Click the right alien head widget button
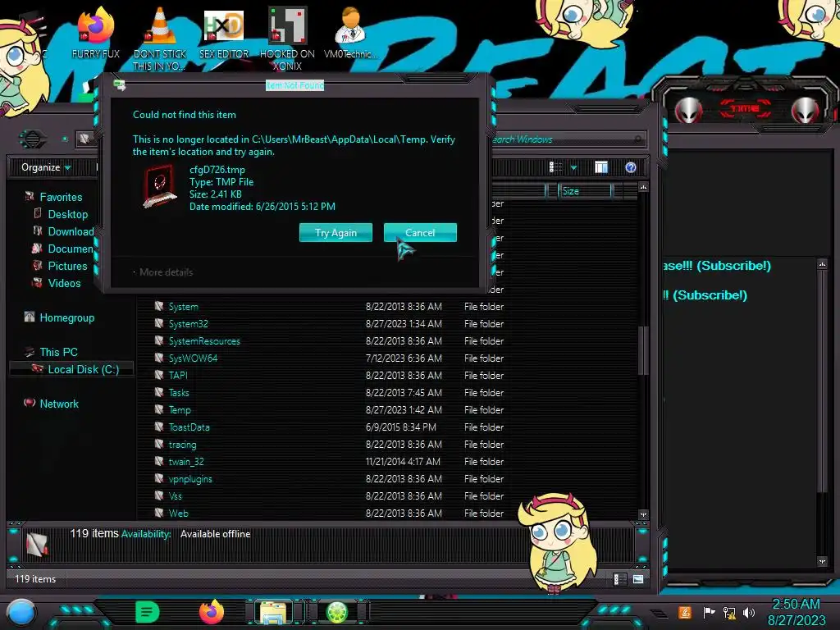 pos(806,110)
